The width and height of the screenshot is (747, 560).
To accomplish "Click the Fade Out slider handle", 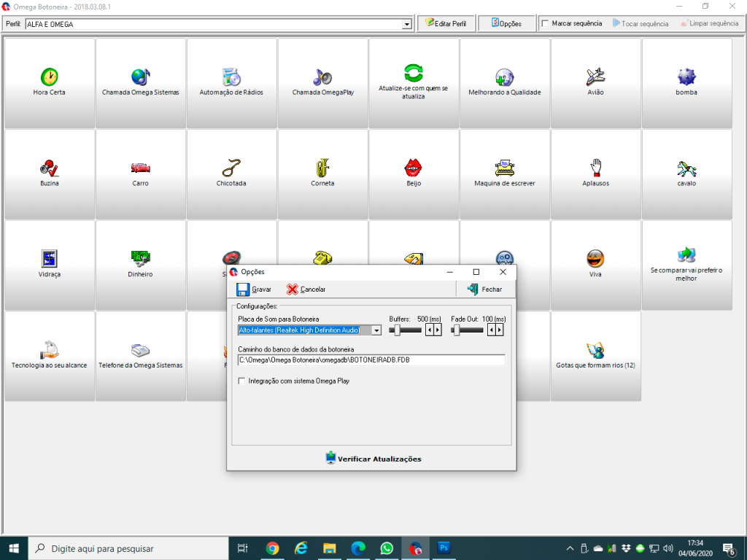I will coord(457,330).
